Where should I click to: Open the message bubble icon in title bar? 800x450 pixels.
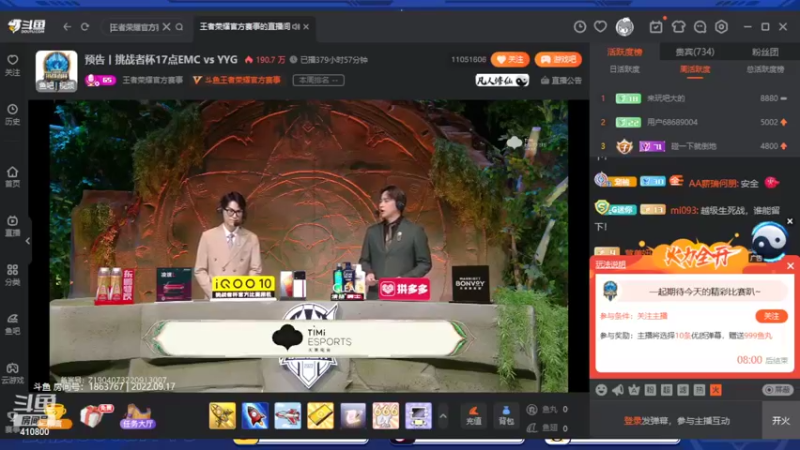tap(700, 27)
